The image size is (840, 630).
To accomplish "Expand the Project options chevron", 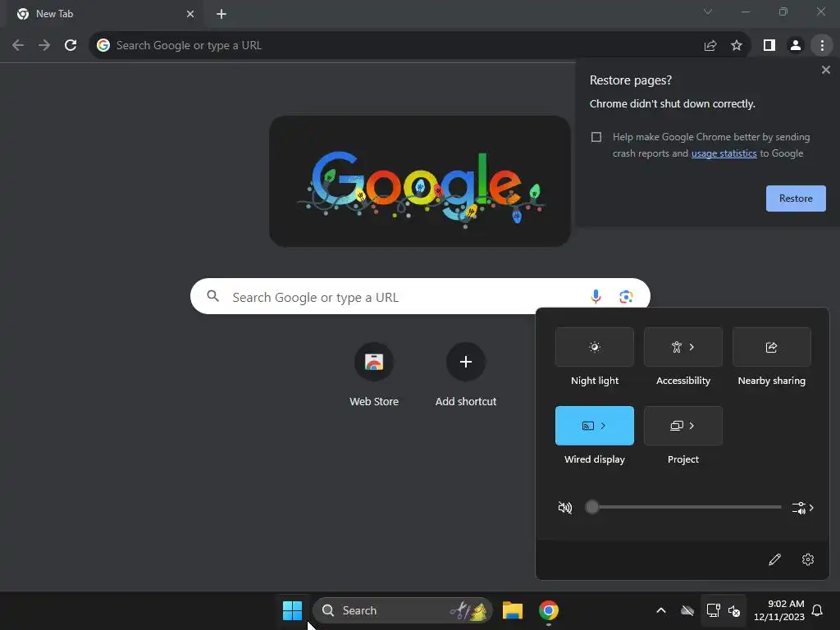I will pos(692,426).
